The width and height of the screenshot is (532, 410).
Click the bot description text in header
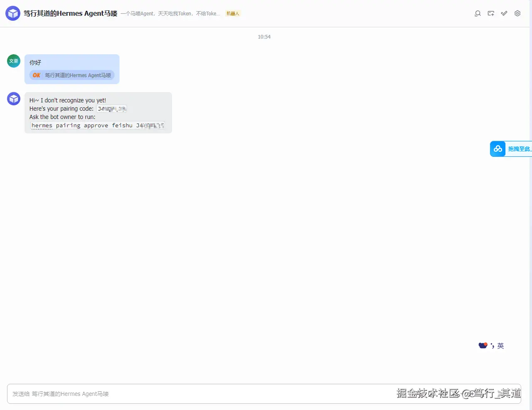[x=170, y=14]
